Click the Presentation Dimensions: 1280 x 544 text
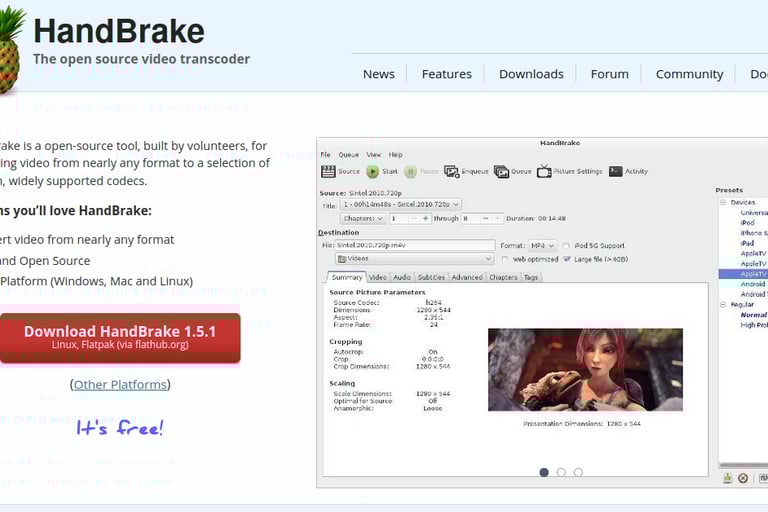 pos(582,424)
